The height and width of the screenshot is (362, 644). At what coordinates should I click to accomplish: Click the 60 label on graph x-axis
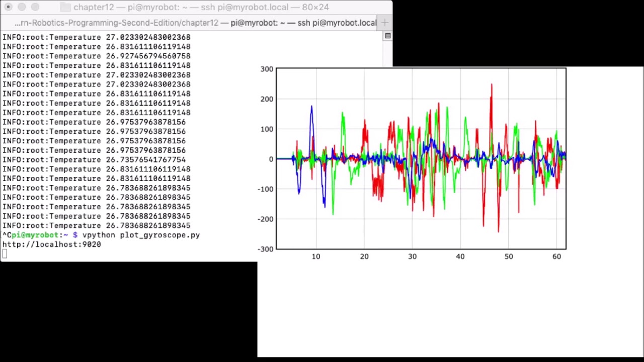coord(556,256)
